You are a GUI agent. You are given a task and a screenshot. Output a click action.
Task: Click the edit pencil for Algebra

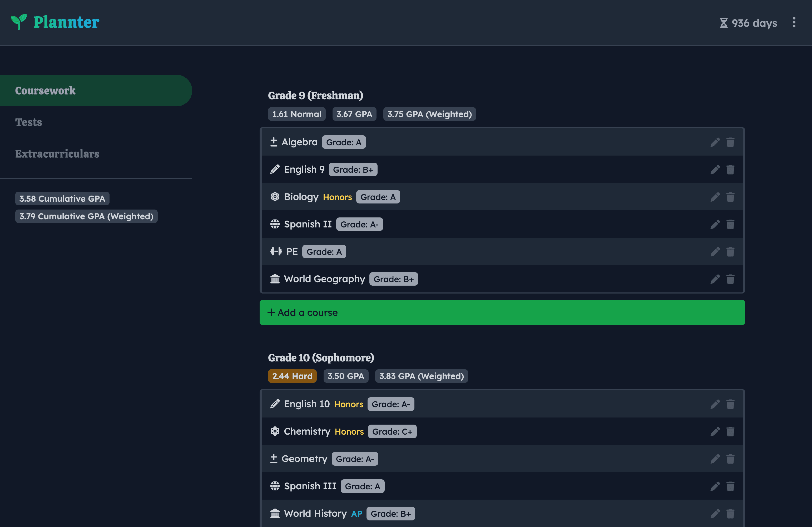[x=715, y=142]
